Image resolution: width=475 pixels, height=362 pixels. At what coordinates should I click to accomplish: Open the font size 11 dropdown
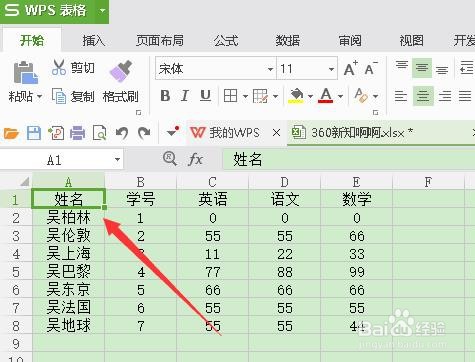point(331,69)
